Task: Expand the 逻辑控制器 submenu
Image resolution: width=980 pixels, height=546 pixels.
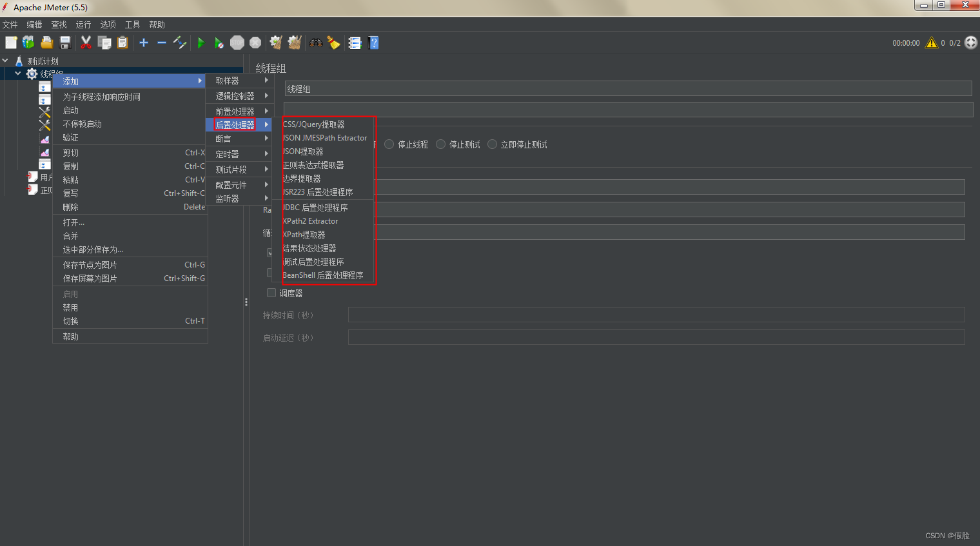Action: pos(240,95)
